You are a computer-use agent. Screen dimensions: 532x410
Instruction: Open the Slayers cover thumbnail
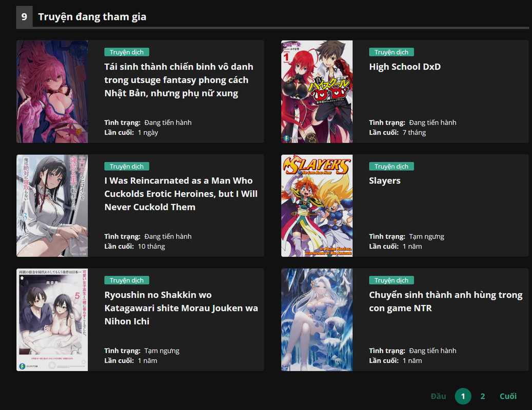(x=317, y=206)
